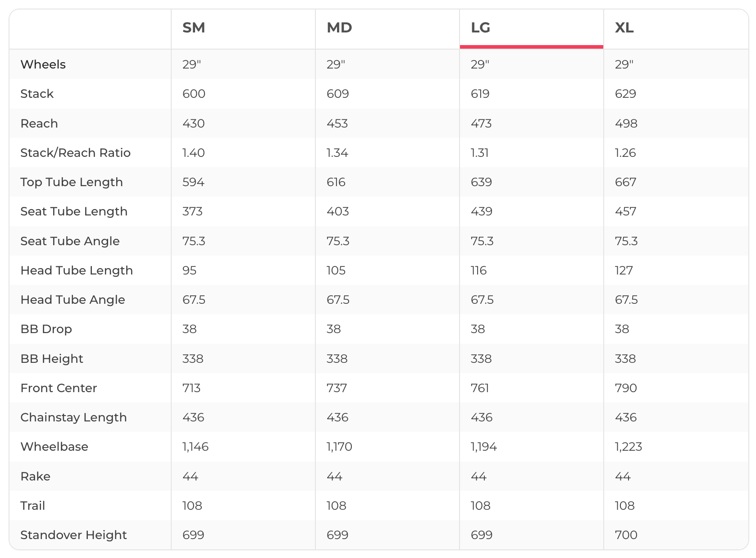This screenshot has height=558, width=756.
Task: Switch to the XL size column
Action: [x=624, y=28]
